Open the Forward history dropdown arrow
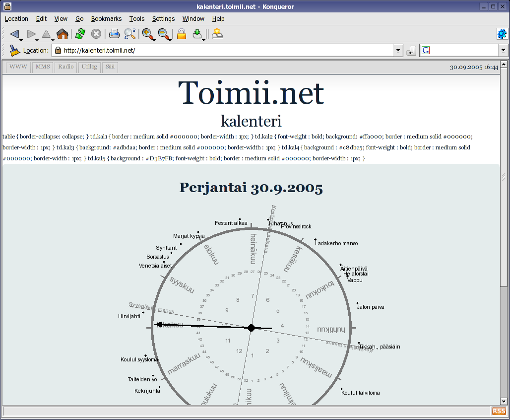 tap(37, 39)
